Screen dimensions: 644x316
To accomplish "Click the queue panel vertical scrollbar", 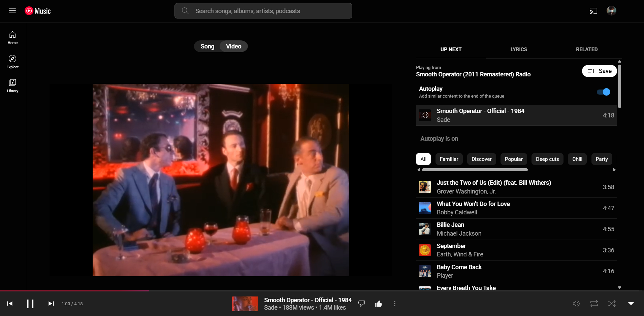I will click(619, 86).
